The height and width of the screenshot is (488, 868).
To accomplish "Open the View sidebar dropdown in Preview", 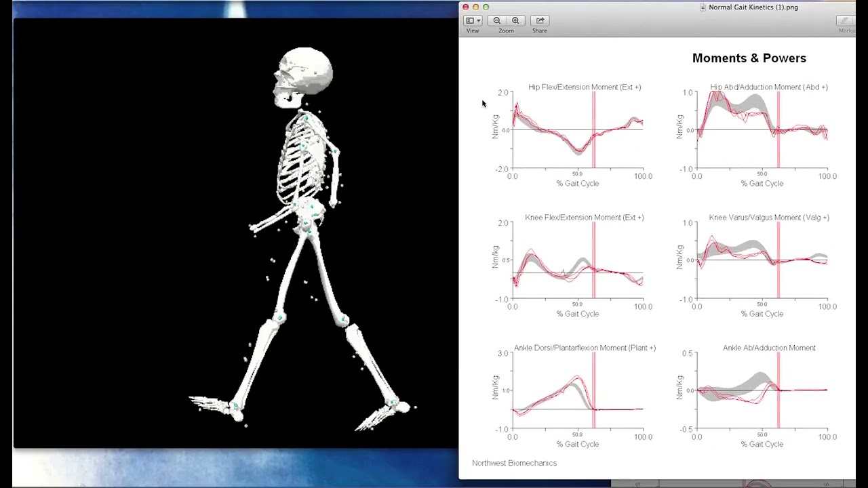I will click(x=473, y=20).
